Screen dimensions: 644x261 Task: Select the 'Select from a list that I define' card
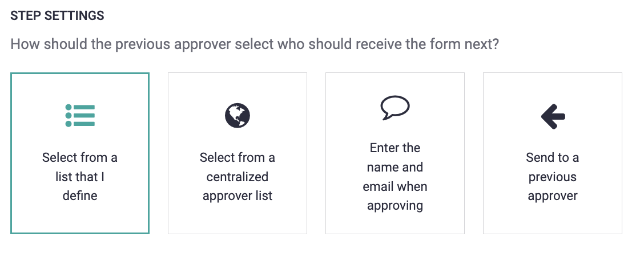[80, 153]
